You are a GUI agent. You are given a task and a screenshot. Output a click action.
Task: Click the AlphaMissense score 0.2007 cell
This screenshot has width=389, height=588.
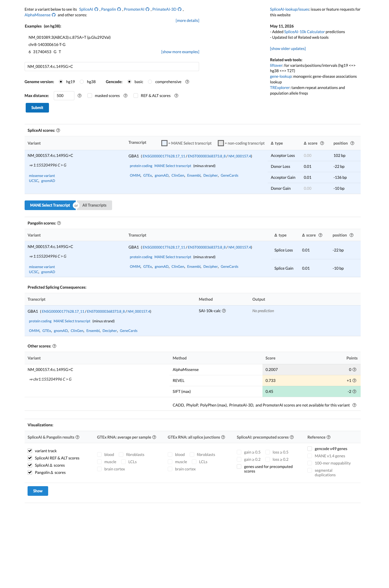pyautogui.click(x=272, y=370)
